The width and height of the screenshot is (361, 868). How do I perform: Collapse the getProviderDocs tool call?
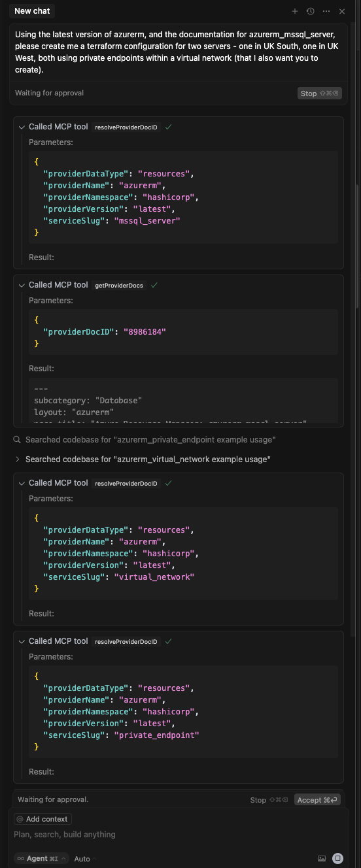click(22, 285)
